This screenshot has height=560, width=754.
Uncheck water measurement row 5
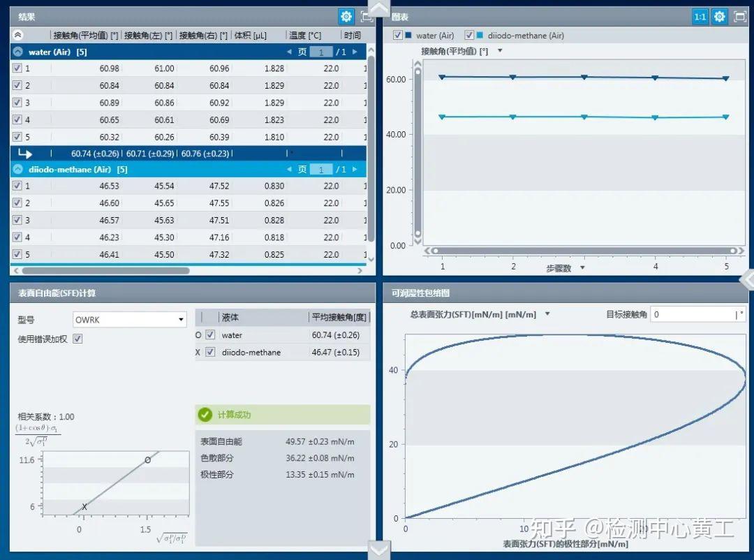(17, 137)
